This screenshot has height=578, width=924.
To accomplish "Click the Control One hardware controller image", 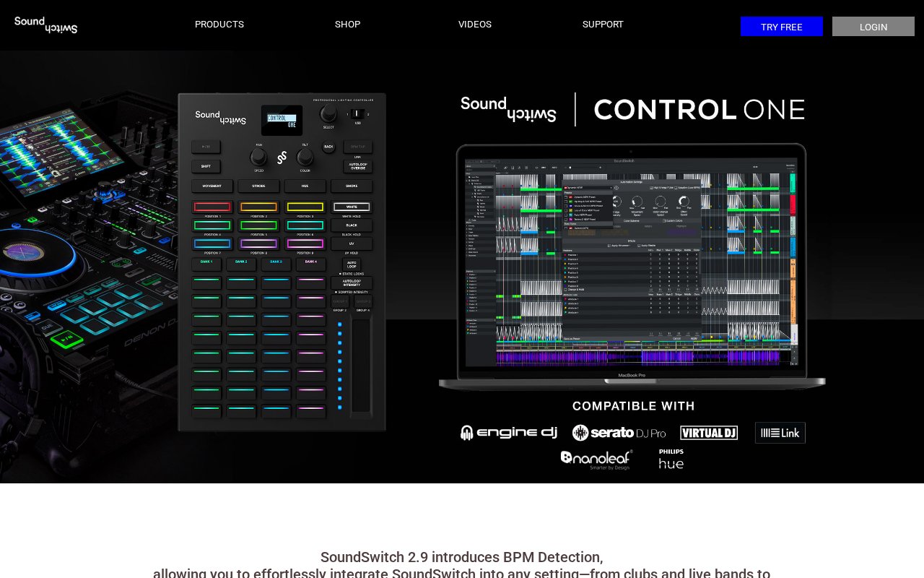I will pyautogui.click(x=282, y=262).
